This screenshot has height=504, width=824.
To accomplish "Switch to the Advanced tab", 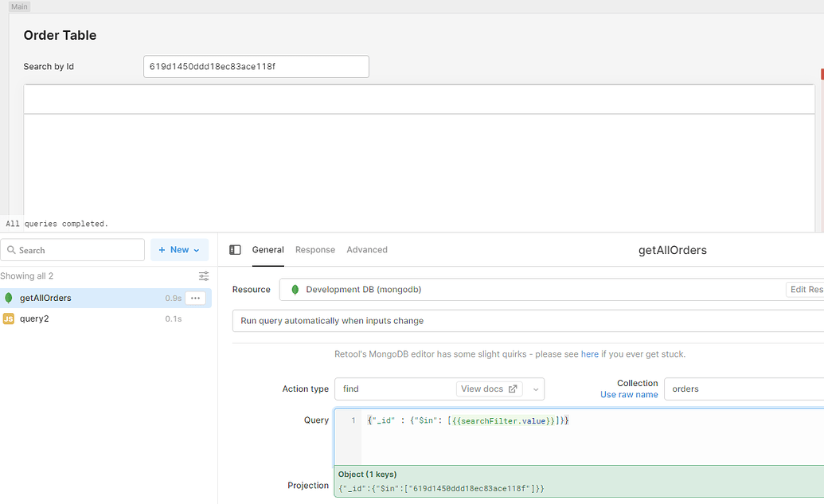I will (x=367, y=249).
